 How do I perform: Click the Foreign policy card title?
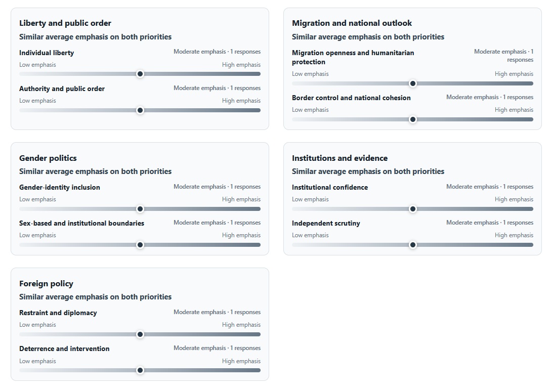coord(46,283)
